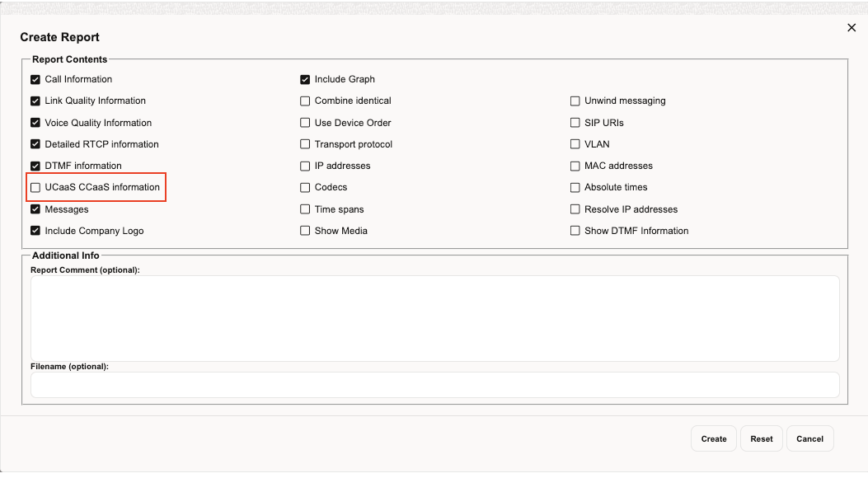This screenshot has height=478, width=868.
Task: Enable Resolve IP addresses
Action: tap(575, 209)
